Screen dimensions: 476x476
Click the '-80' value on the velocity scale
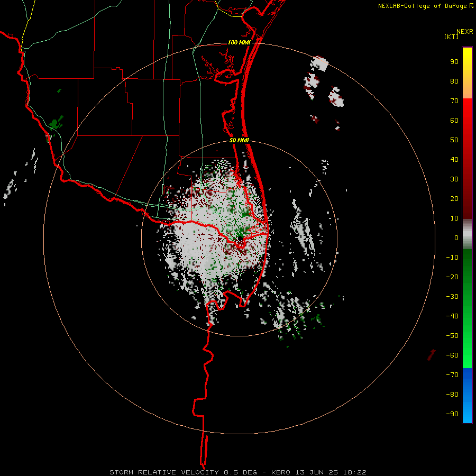tap(452, 395)
